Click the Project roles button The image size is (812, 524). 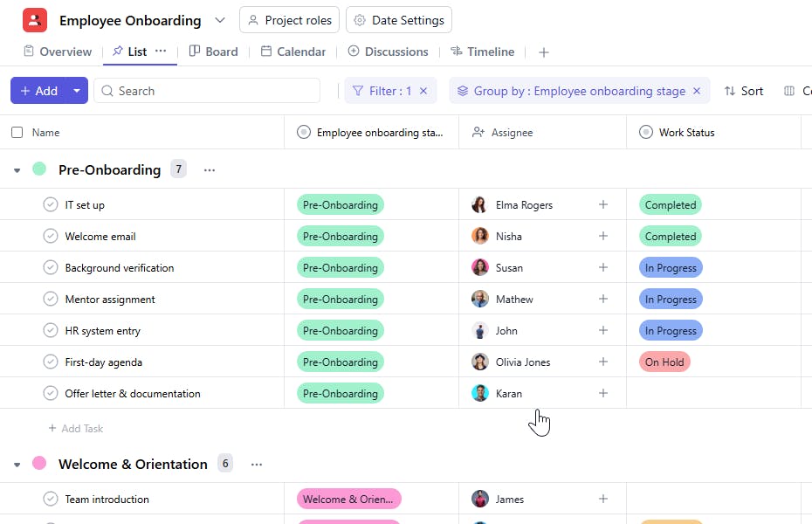coord(289,20)
